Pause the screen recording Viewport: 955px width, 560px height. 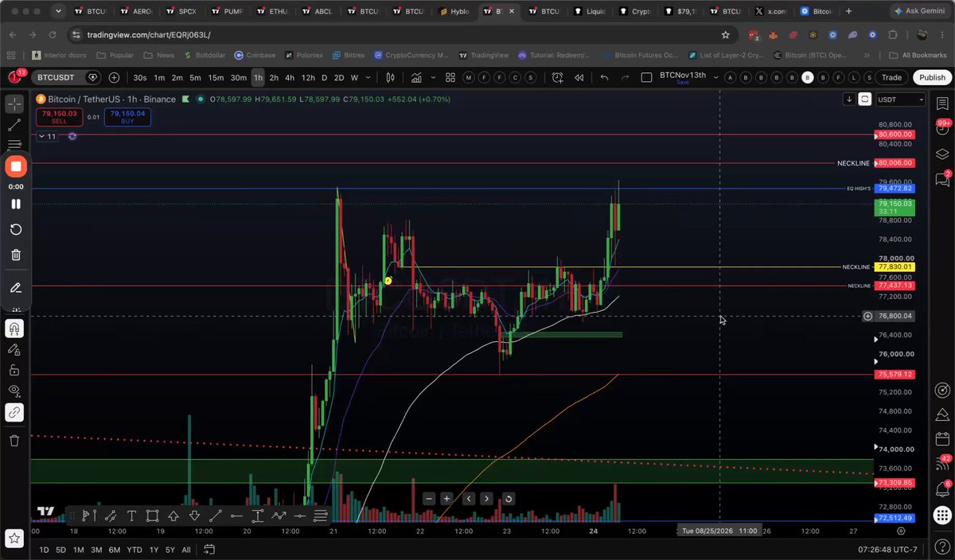tap(16, 204)
